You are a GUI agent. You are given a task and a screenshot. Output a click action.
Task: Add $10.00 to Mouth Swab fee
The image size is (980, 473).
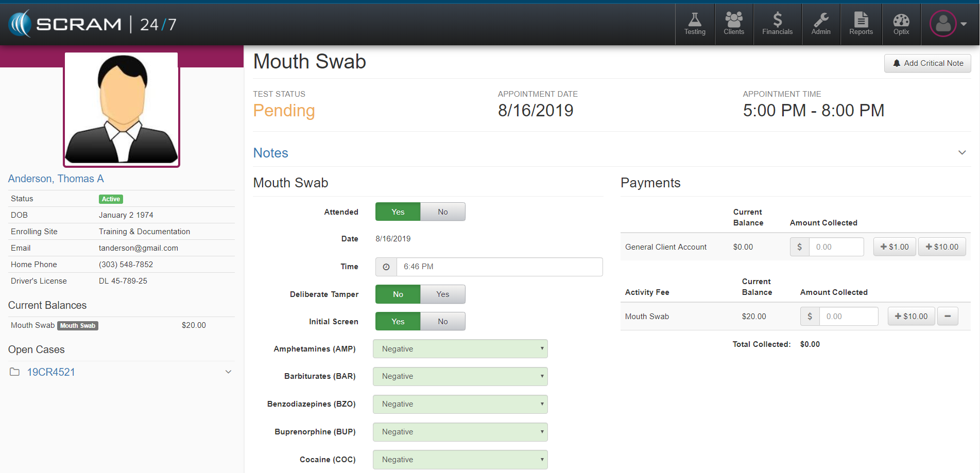[x=910, y=317]
